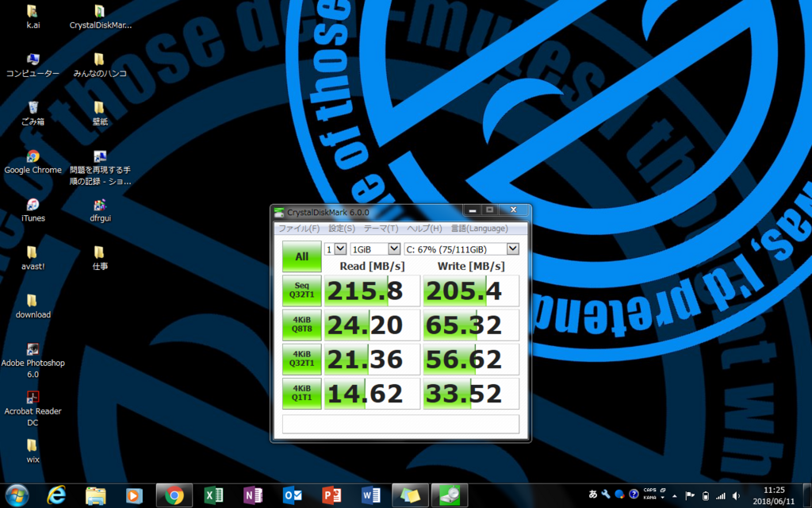Open the テーマ(T) menu
Screen dimensions: 812x508
coord(381,229)
